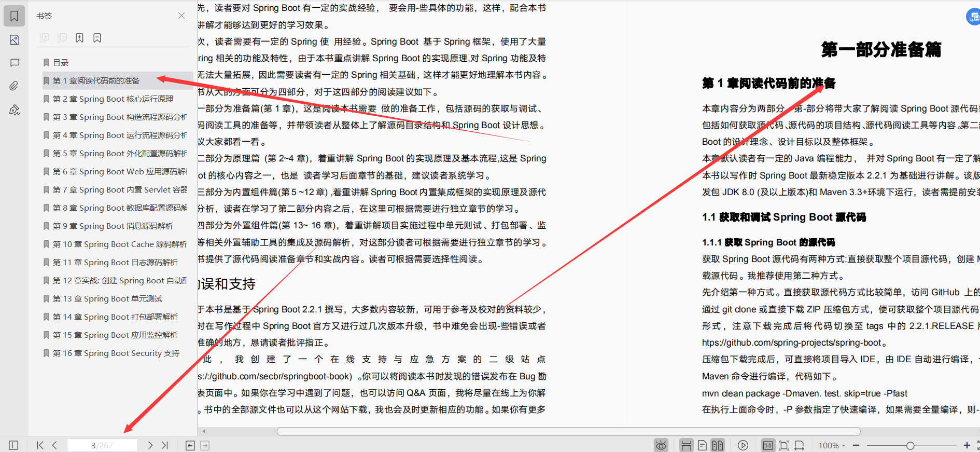The width and height of the screenshot is (980, 452).
Task: Click heading 1.1 获取和调试 Spring Boot 源代码
Action: tap(784, 217)
